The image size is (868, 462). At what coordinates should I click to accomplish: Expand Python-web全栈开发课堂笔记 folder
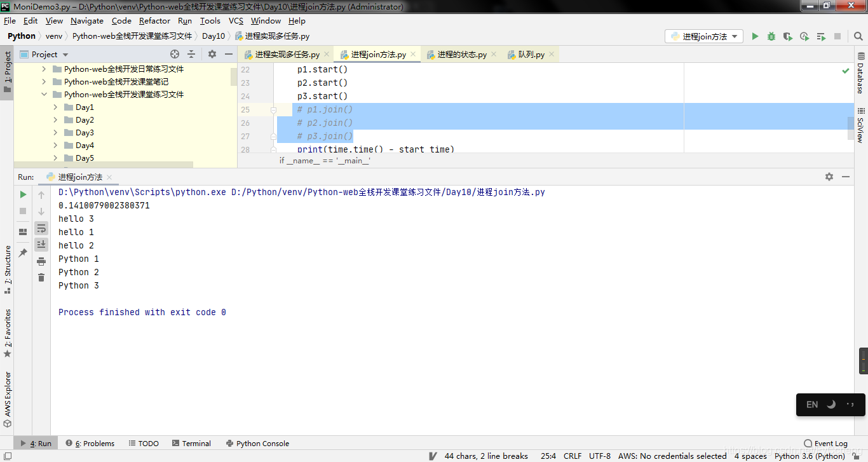click(x=44, y=81)
